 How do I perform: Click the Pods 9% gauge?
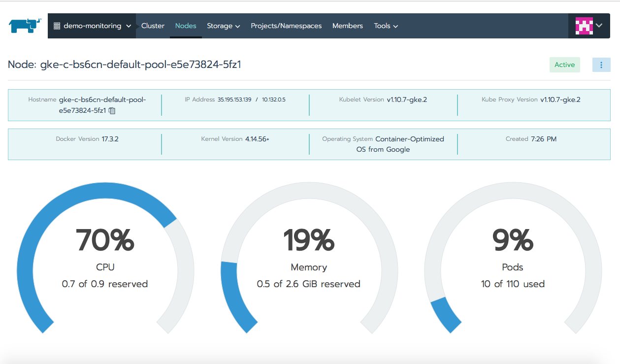click(513, 258)
